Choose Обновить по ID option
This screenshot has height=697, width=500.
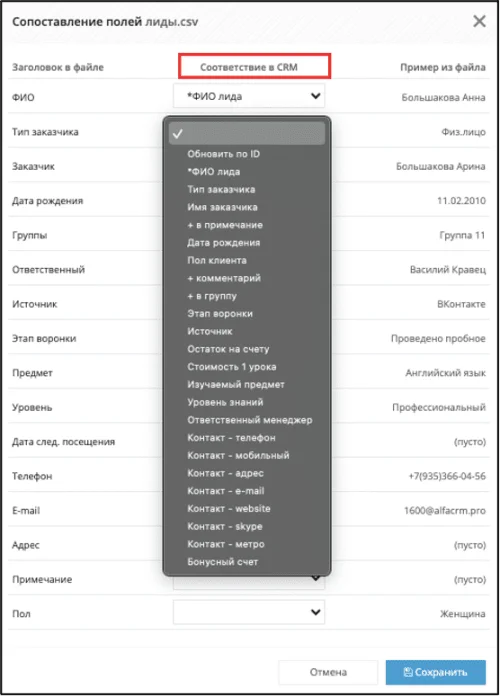point(224,154)
